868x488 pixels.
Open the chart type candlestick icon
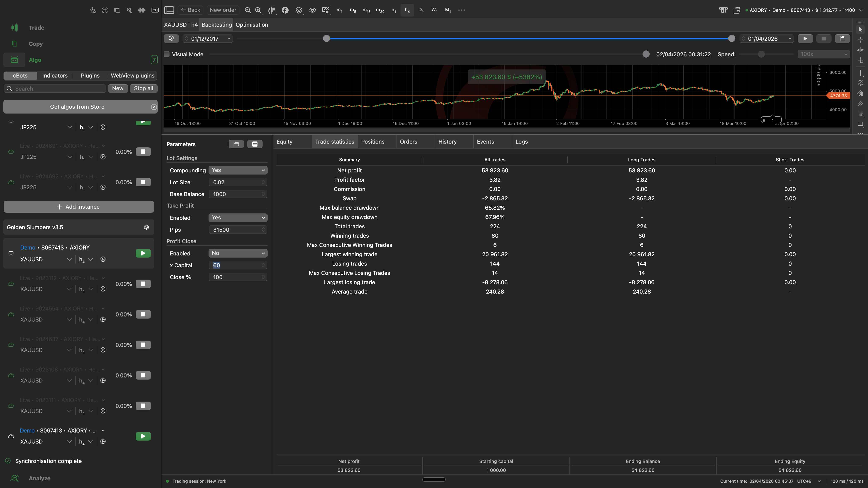coord(271,10)
